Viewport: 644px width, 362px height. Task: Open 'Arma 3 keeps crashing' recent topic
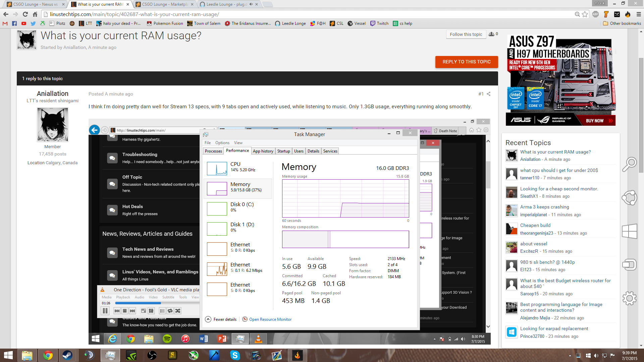[x=544, y=207]
